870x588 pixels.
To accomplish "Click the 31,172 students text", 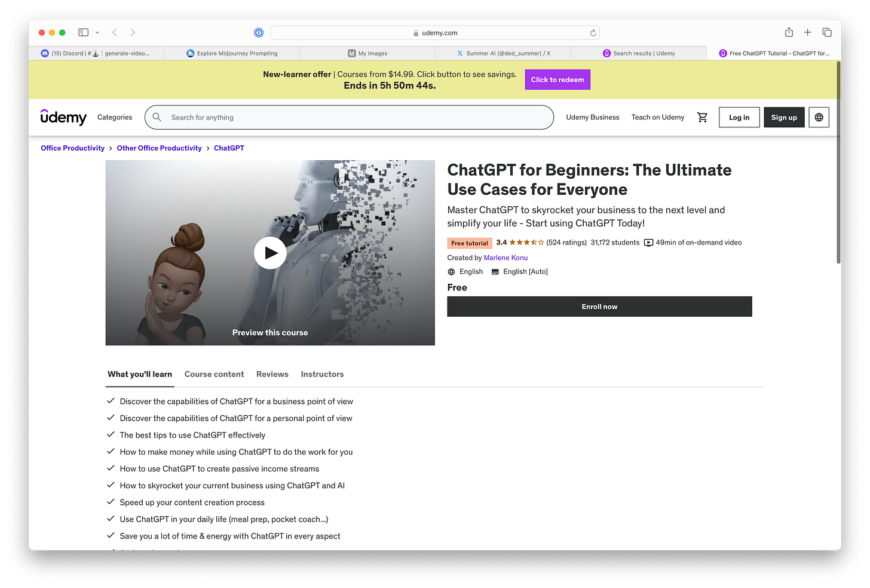I will point(615,243).
